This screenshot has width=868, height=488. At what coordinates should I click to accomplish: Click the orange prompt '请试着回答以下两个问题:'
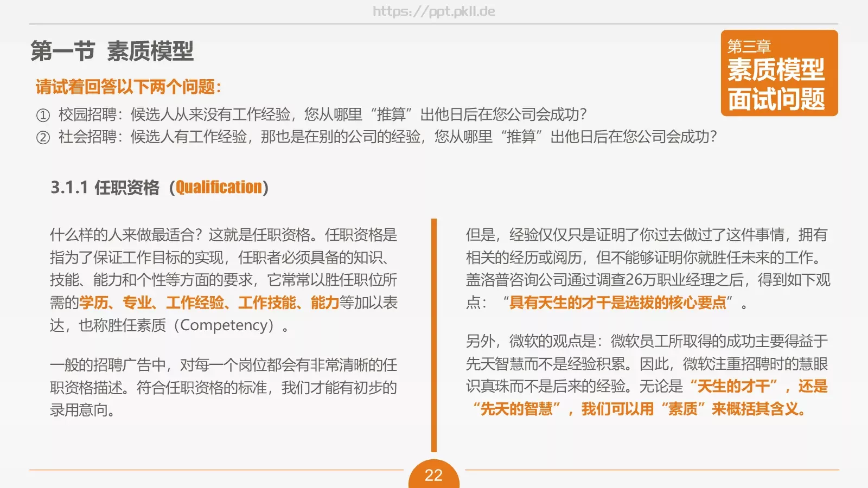click(129, 87)
